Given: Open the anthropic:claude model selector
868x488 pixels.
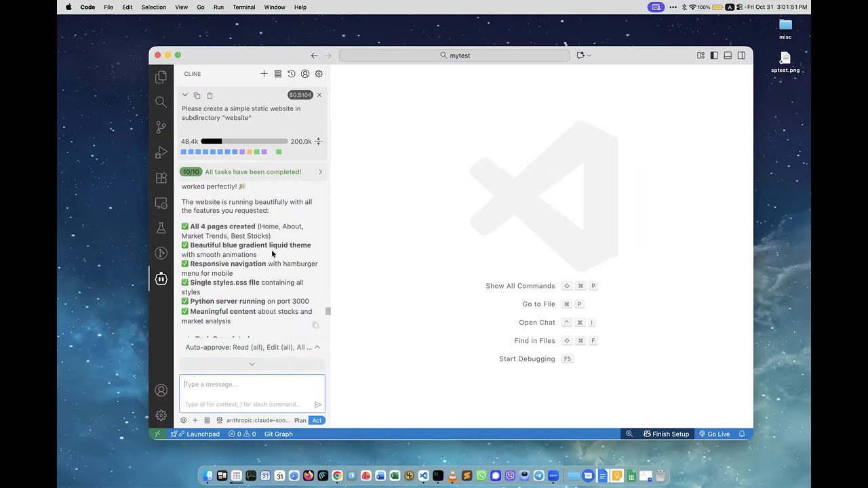Looking at the screenshot, I should click(x=258, y=420).
